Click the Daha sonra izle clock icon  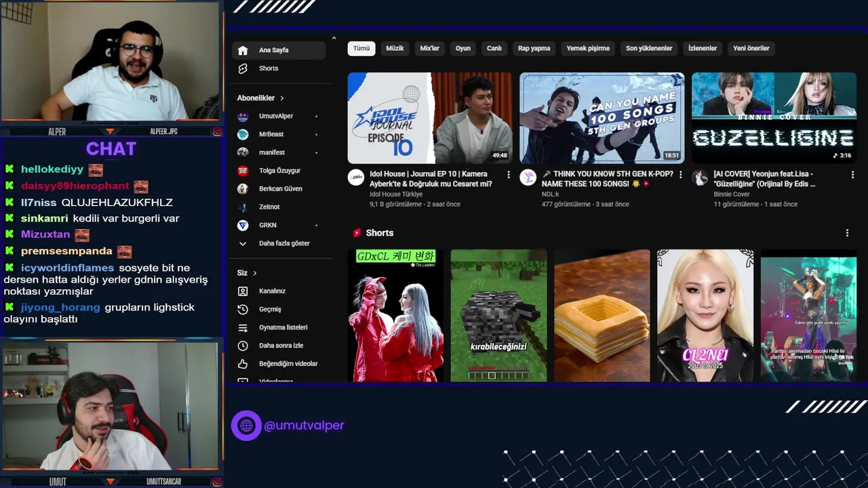pyautogui.click(x=243, y=346)
